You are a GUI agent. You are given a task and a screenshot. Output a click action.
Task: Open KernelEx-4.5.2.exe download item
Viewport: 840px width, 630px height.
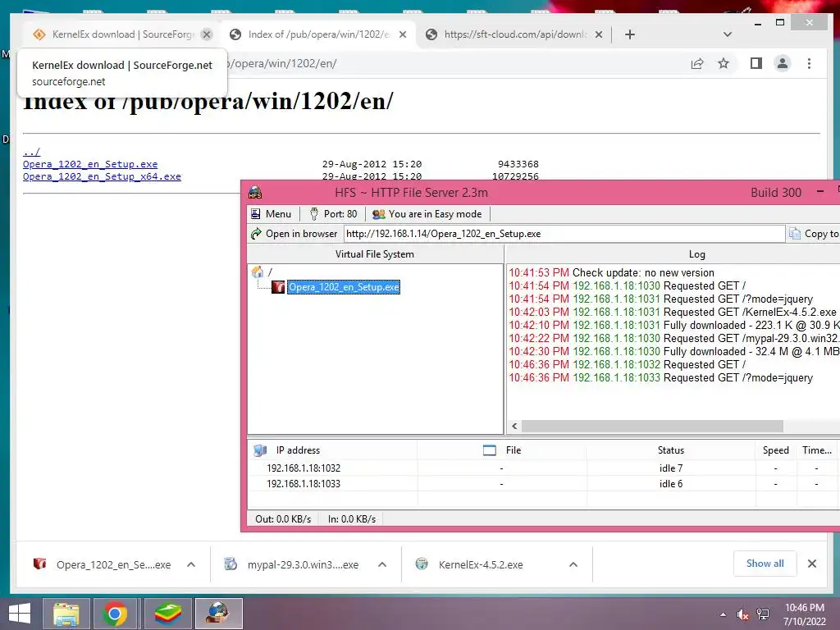click(470, 564)
